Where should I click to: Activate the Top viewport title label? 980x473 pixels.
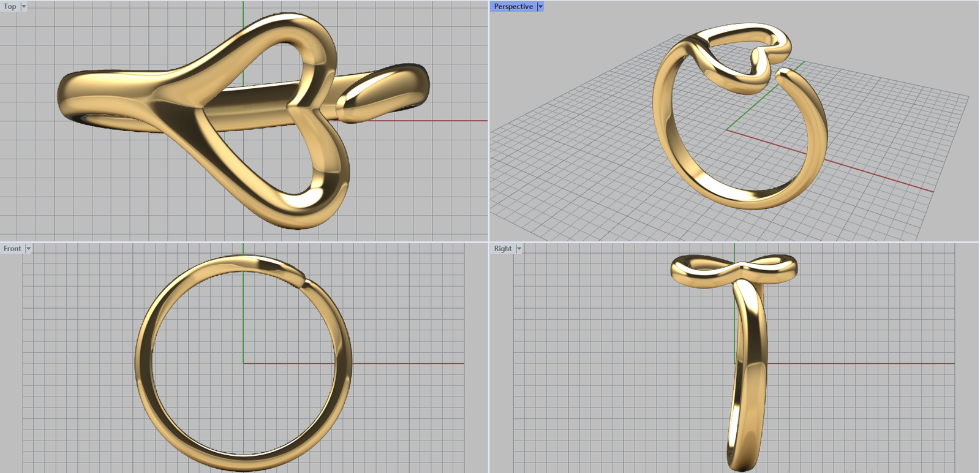10,7
